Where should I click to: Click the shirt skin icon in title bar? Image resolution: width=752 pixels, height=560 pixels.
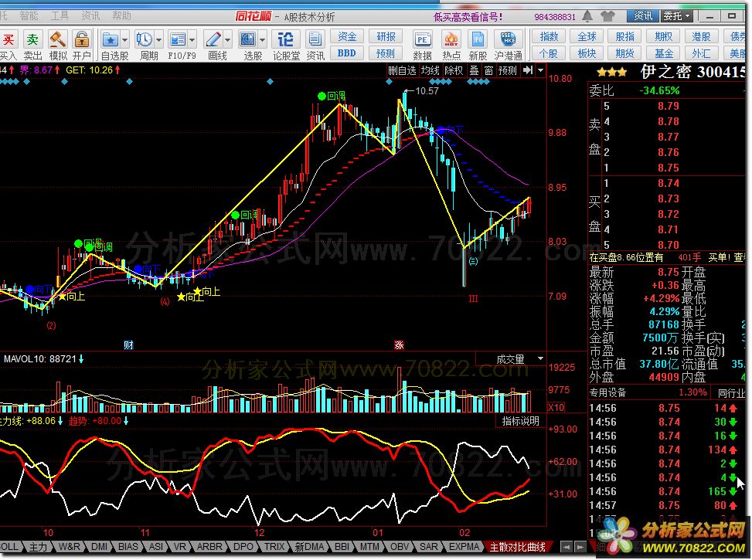tap(607, 16)
